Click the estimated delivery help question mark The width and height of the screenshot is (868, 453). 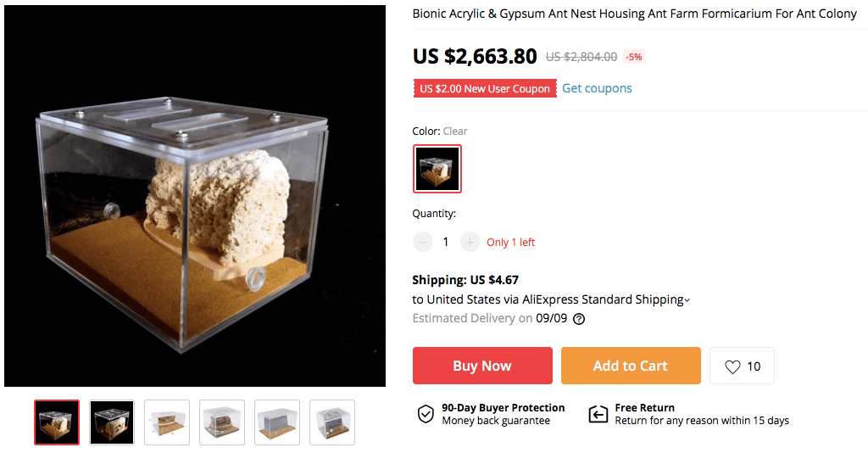coord(579,319)
